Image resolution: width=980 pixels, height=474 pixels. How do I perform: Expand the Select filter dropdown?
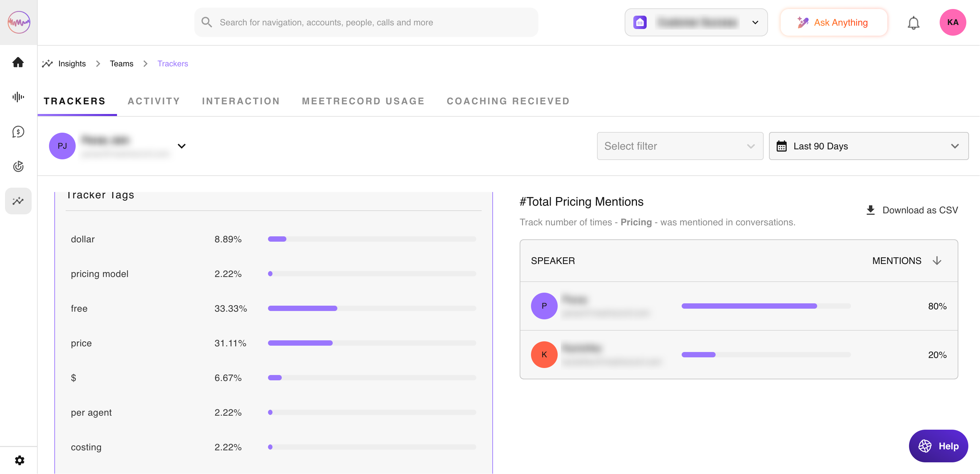[x=679, y=146]
